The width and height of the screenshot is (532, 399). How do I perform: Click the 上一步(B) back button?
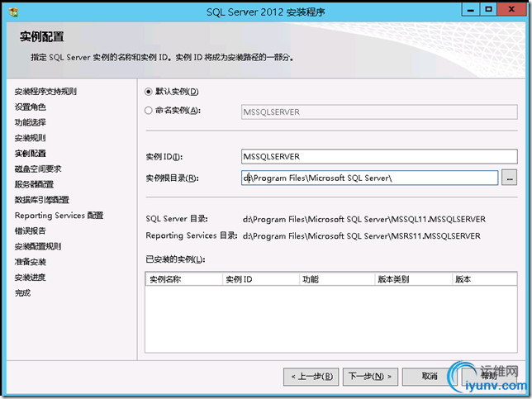pos(311,377)
